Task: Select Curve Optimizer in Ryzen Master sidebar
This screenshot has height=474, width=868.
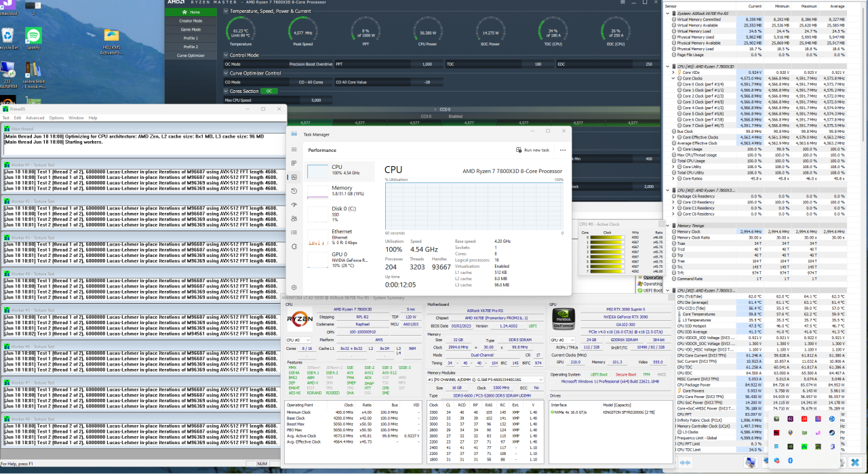Action: click(x=191, y=56)
